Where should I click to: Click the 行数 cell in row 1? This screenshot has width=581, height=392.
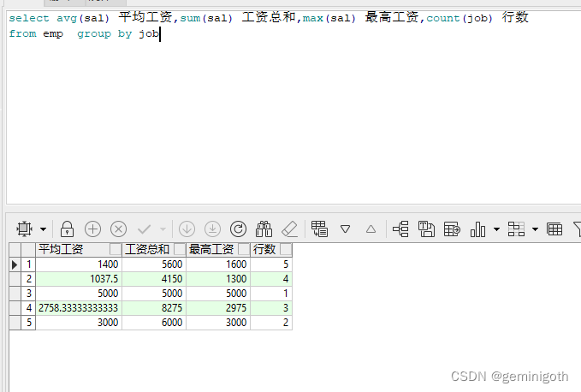(x=271, y=264)
